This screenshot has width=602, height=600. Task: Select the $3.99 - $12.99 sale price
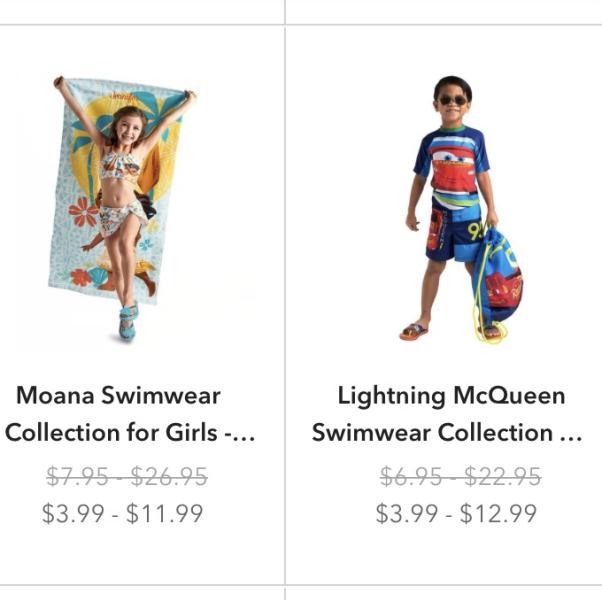point(456,513)
